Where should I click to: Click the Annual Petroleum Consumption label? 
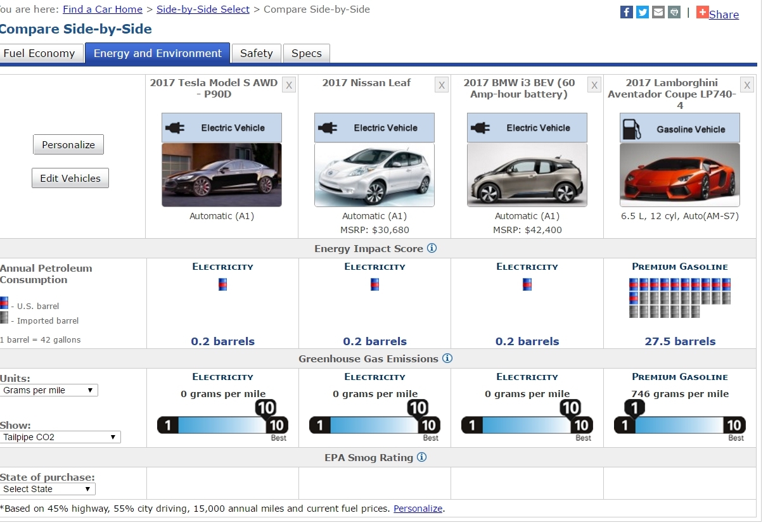tap(46, 274)
